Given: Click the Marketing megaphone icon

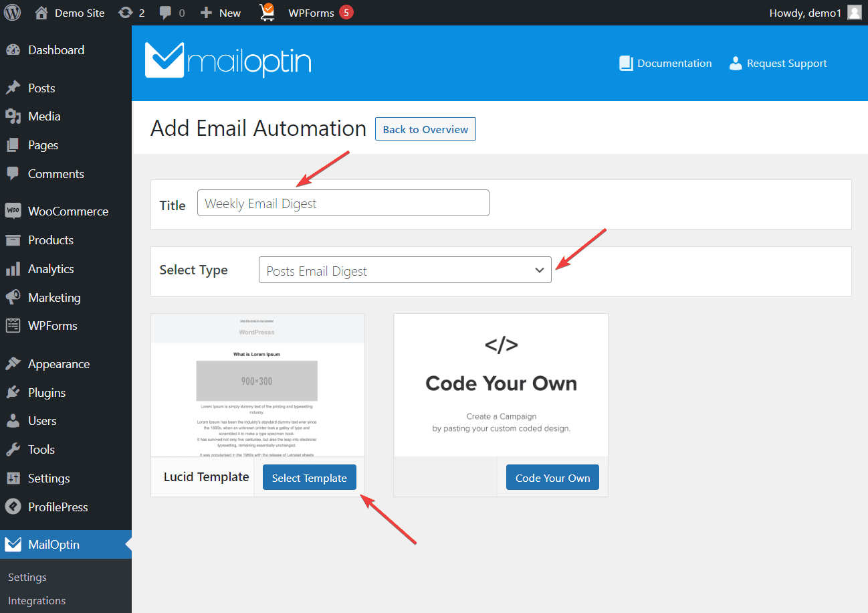Looking at the screenshot, I should [13, 298].
